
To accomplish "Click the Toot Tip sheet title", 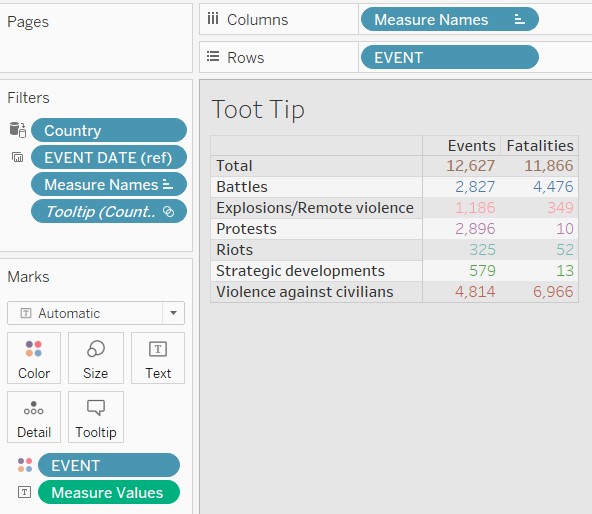I will pos(258,110).
